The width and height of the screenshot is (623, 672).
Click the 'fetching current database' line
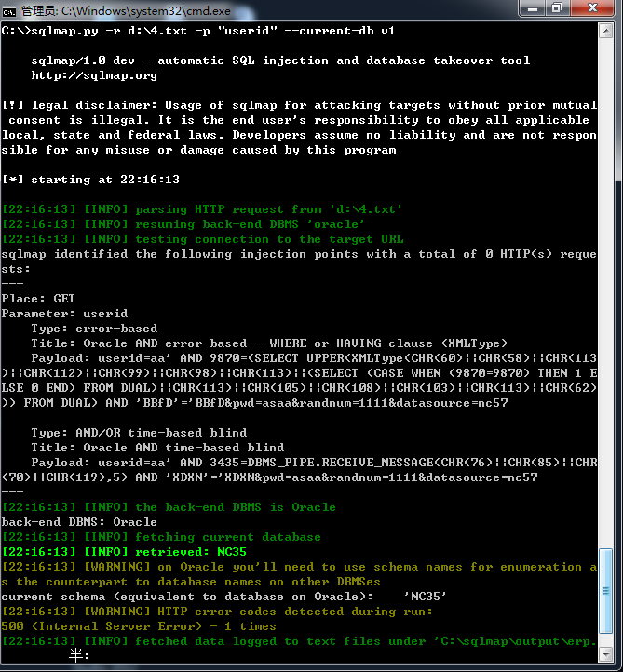coord(161,537)
